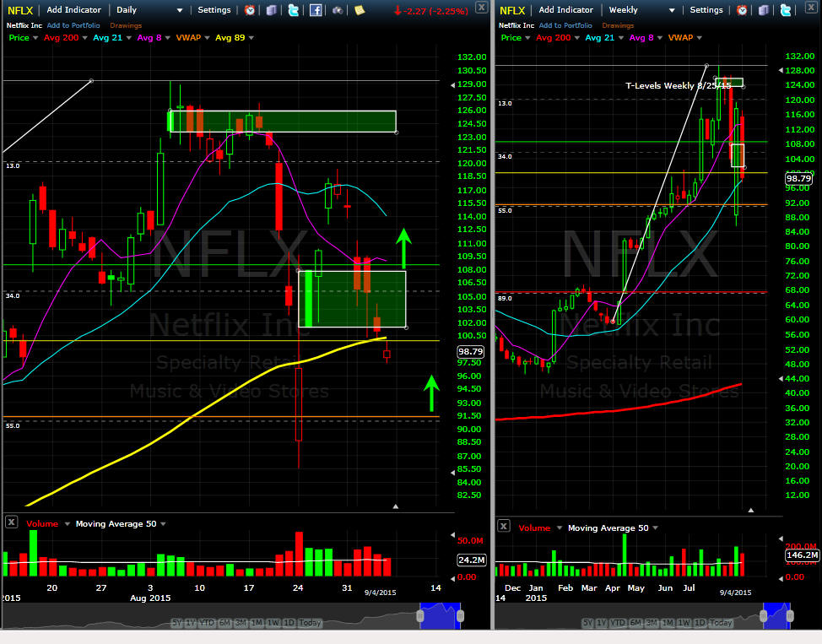Select 6M range in Weekly chart

pyautogui.click(x=635, y=623)
